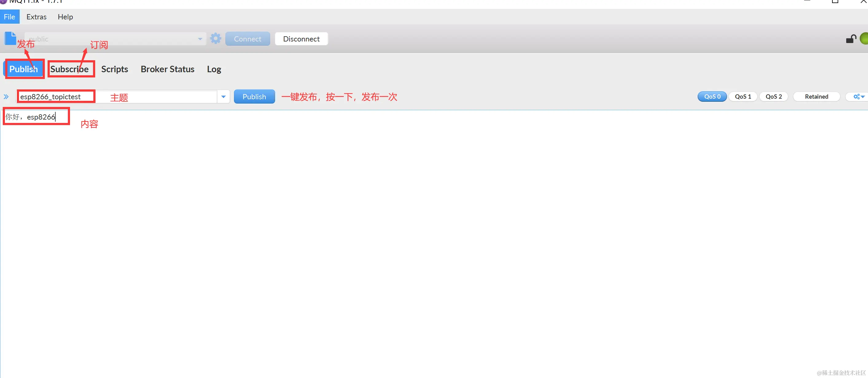Viewport: 868px width, 378px height.
Task: Select QoS 2 level
Action: pos(773,96)
